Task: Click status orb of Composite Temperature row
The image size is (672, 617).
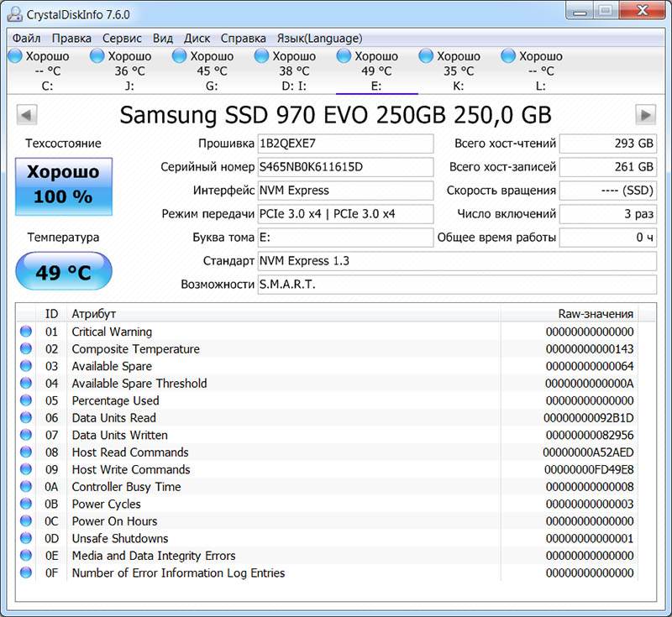Action: (x=26, y=348)
